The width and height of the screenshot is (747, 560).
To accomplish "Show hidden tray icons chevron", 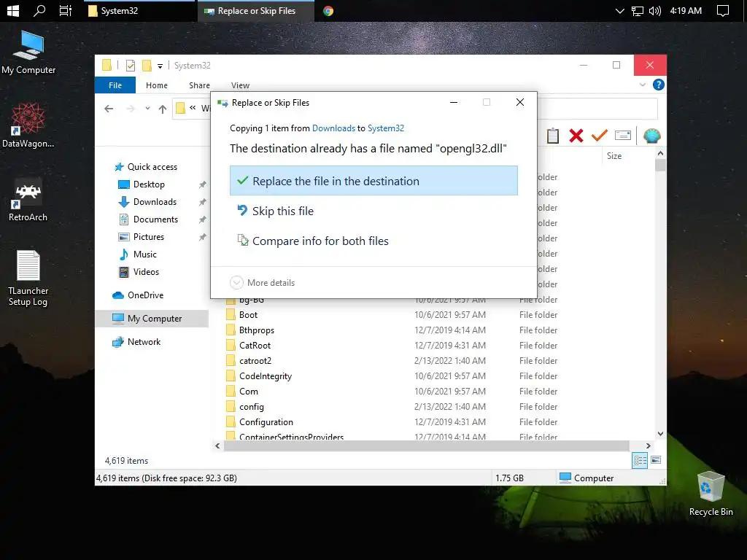I will coord(620,10).
